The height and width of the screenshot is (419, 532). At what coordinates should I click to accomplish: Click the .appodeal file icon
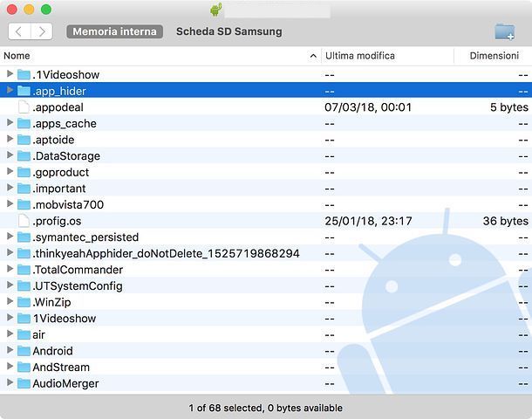point(24,107)
